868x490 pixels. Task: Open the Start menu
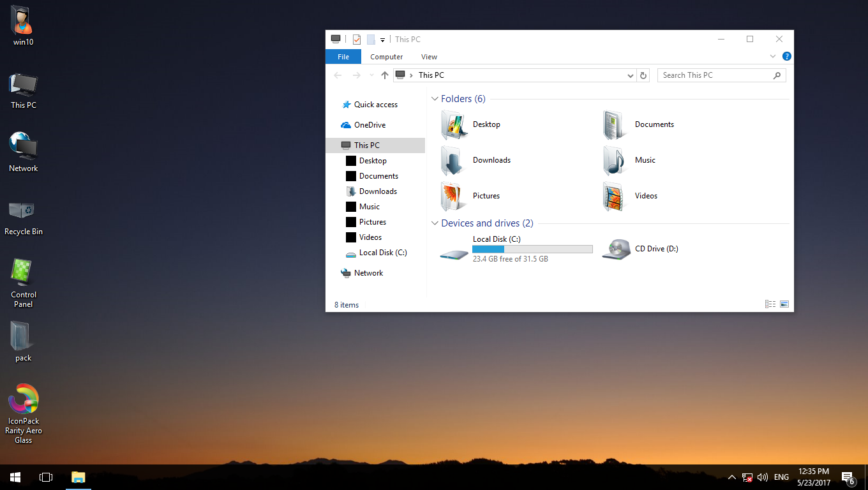[x=15, y=477]
